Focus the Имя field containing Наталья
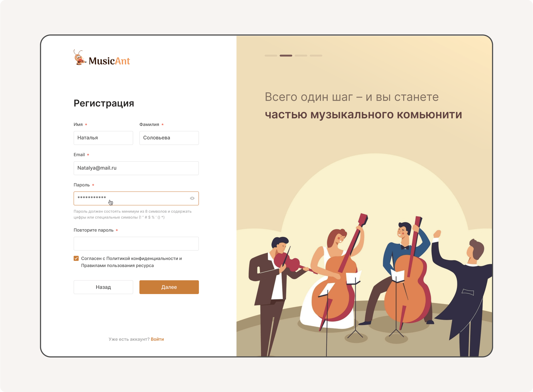 [x=103, y=138]
